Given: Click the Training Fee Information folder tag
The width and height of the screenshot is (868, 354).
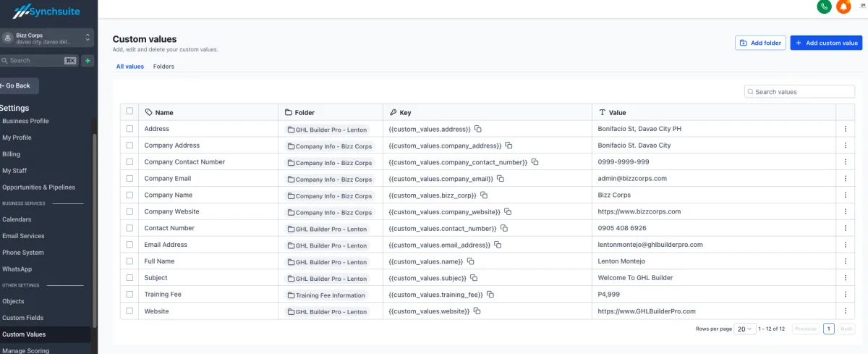Looking at the screenshot, I should pos(326,295).
